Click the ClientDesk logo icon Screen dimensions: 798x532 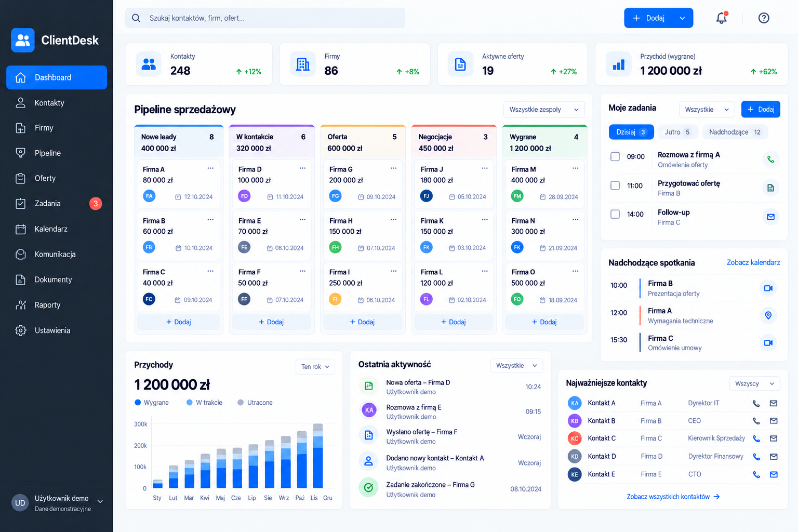point(23,40)
